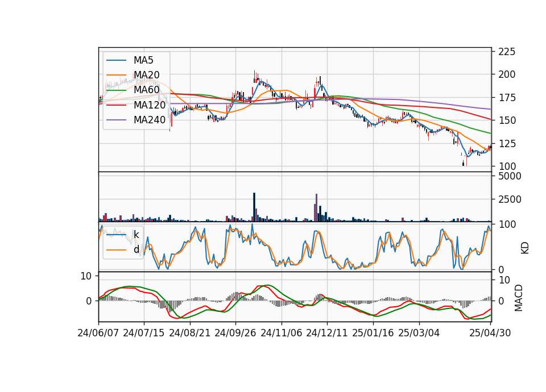The height and width of the screenshot is (392, 546).
Task: Click the 5000 volume axis tick
Action: (x=510, y=176)
